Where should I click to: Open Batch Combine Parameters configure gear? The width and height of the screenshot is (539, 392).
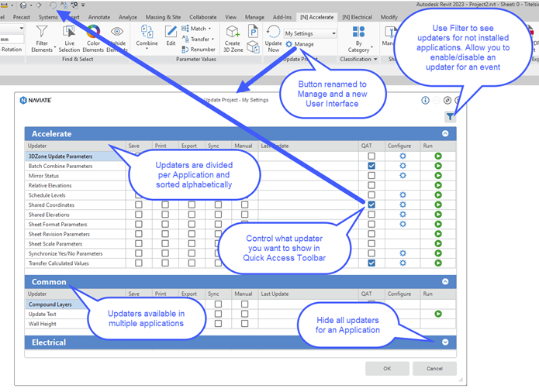tap(403, 166)
